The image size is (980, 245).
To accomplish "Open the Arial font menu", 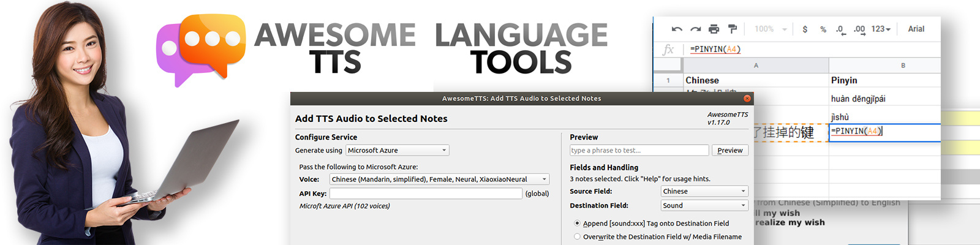I will tap(916, 29).
